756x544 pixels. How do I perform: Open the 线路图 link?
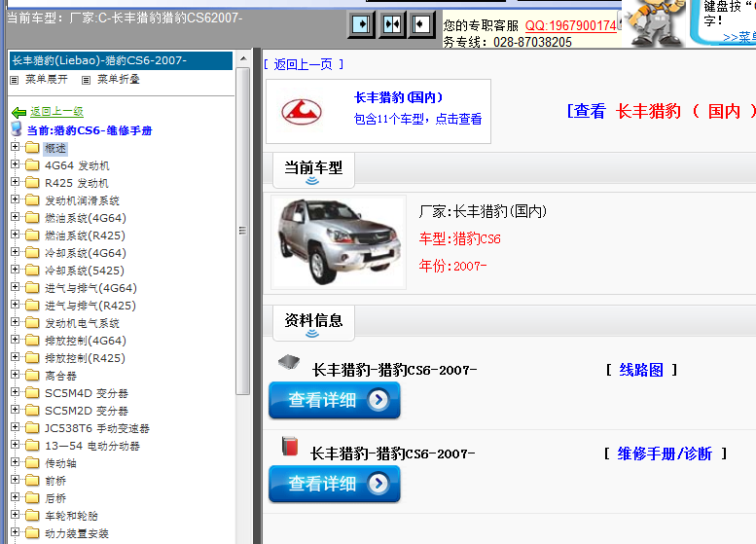click(x=641, y=370)
